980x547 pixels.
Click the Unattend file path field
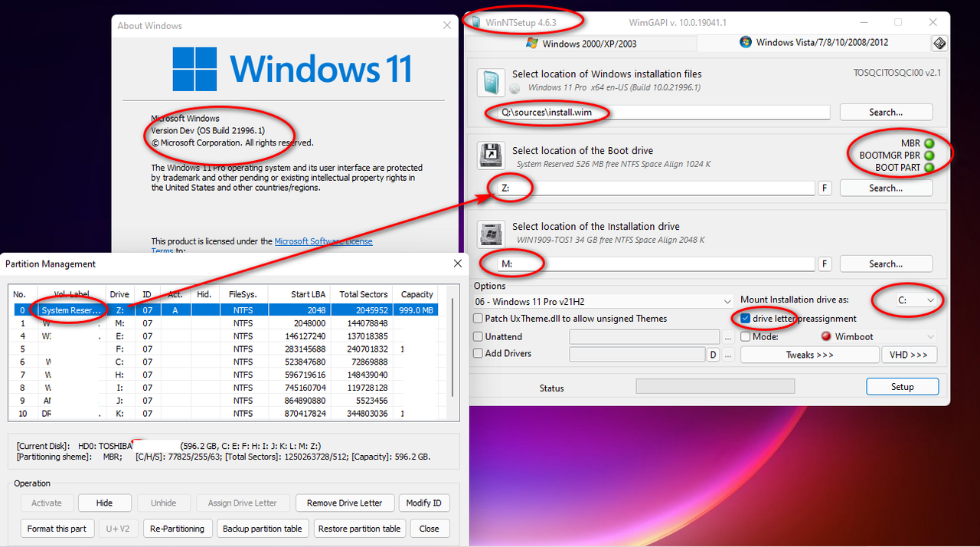(x=645, y=337)
